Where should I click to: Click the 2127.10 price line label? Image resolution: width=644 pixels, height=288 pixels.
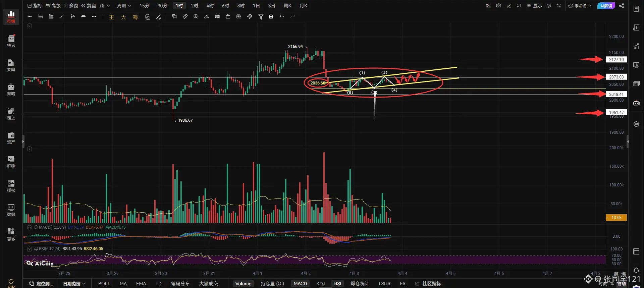(x=616, y=60)
